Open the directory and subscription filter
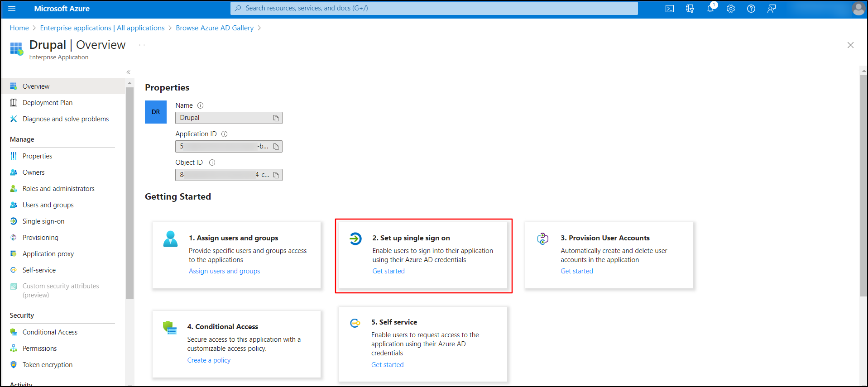The height and width of the screenshot is (387, 868). coord(690,9)
